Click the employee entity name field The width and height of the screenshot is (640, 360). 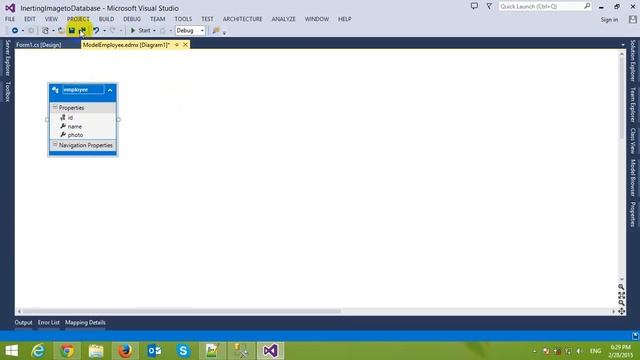pos(83,90)
